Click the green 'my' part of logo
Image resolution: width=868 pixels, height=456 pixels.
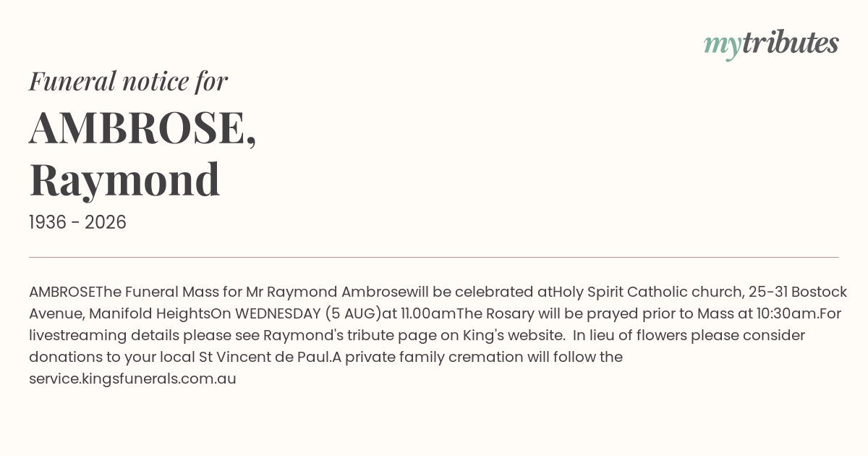tap(722, 46)
